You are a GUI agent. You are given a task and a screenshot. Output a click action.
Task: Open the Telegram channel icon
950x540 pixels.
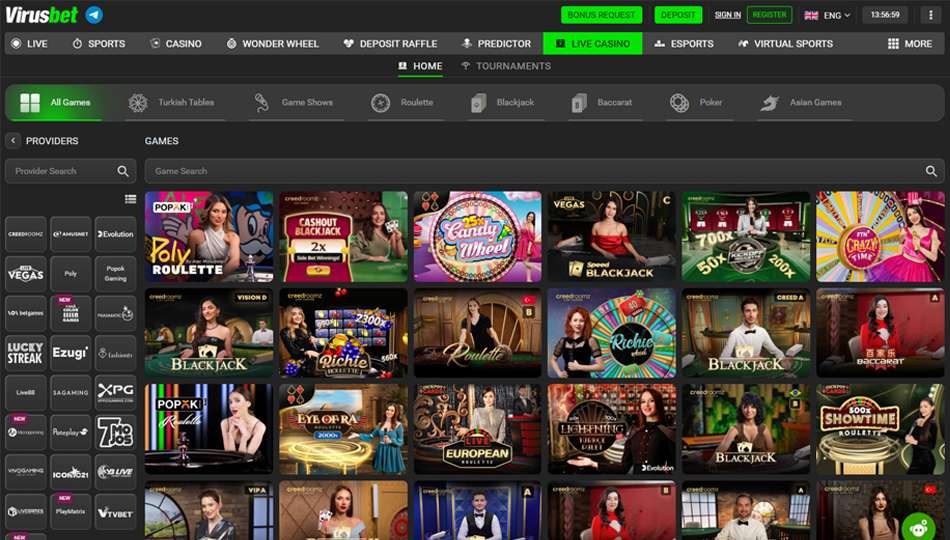[94, 15]
